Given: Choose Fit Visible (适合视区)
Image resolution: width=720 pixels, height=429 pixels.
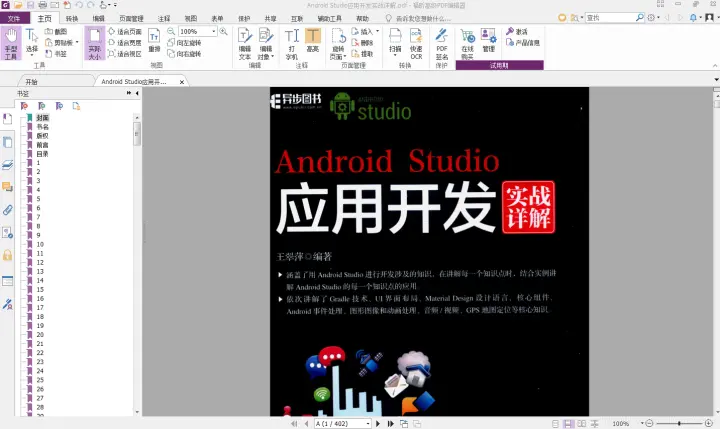Looking at the screenshot, I should point(125,54).
